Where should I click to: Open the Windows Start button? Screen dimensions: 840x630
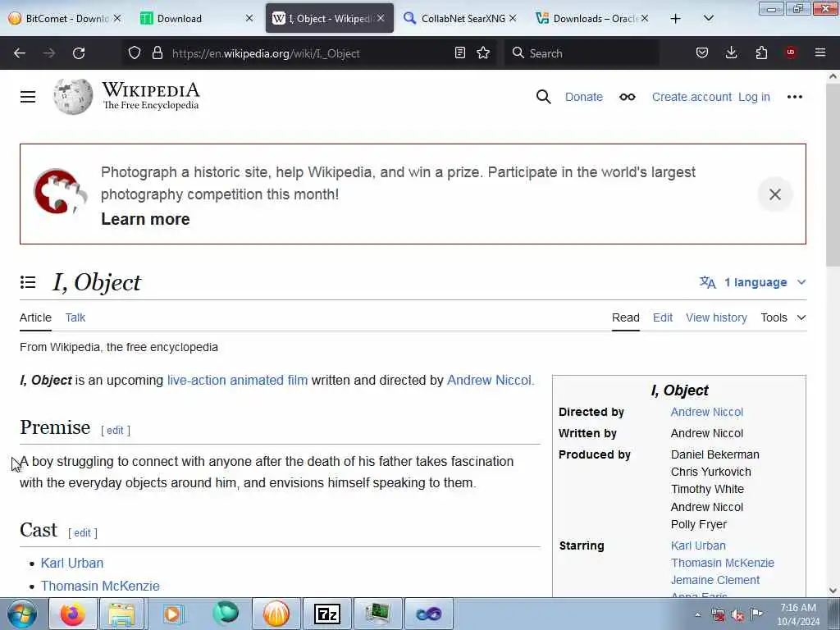21,614
